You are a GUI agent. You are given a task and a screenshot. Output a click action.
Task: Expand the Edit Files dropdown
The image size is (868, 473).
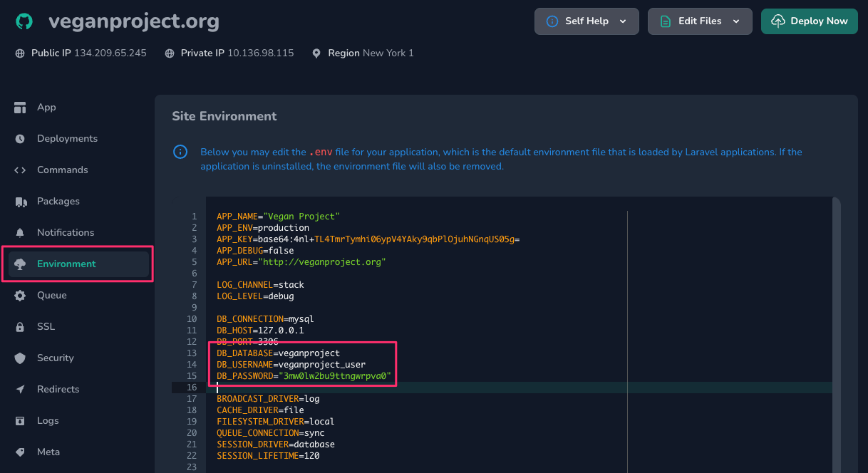coord(699,21)
